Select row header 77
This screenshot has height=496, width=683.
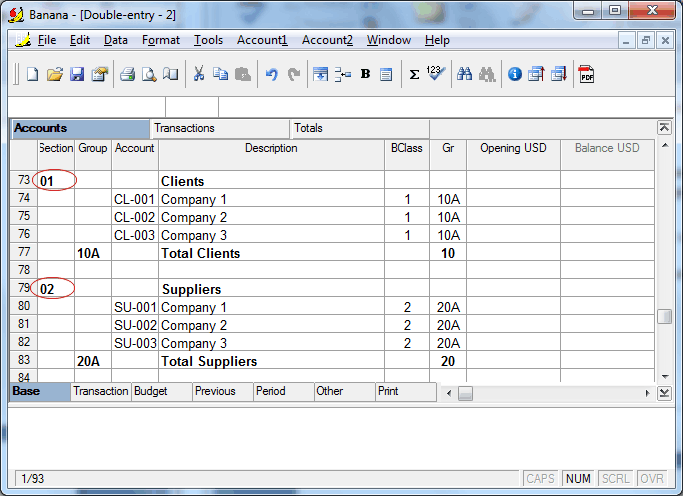coord(24,252)
